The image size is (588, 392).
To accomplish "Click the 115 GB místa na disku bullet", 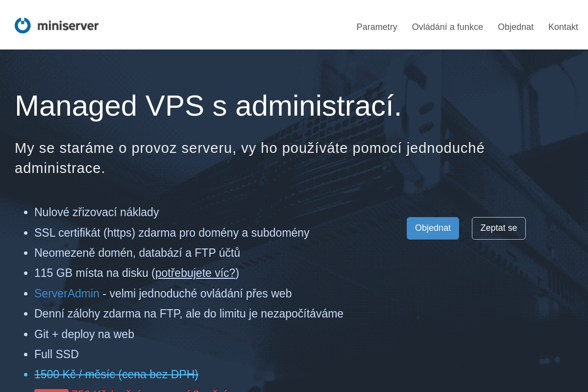I will [136, 273].
